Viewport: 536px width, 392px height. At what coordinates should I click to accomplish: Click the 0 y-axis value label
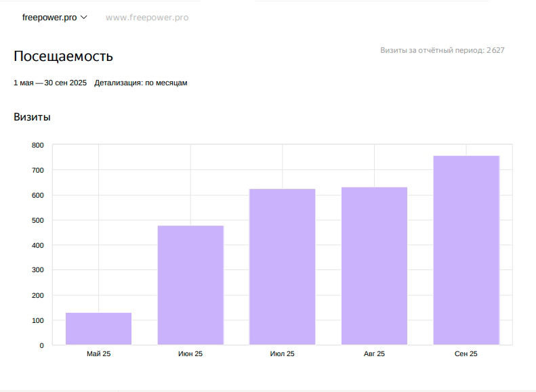[41, 345]
